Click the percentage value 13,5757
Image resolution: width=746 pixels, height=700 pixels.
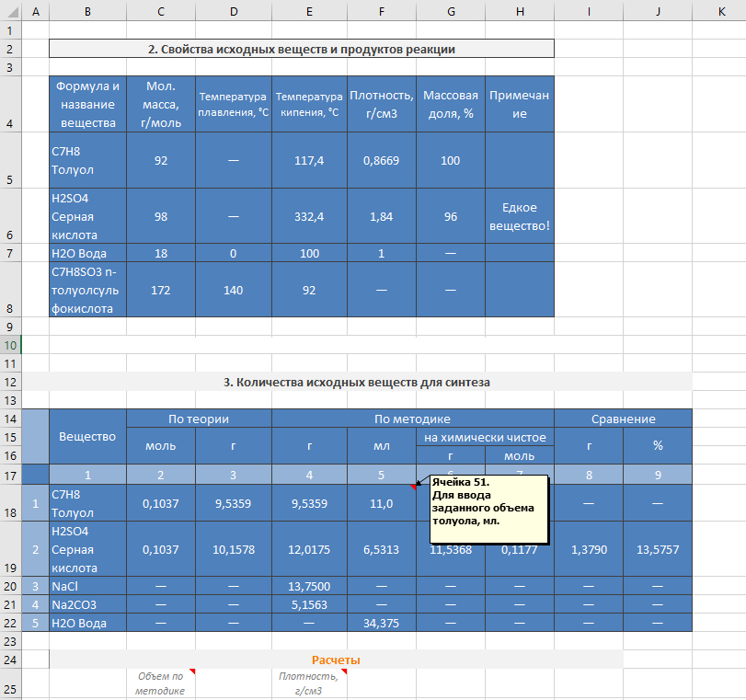tap(658, 549)
